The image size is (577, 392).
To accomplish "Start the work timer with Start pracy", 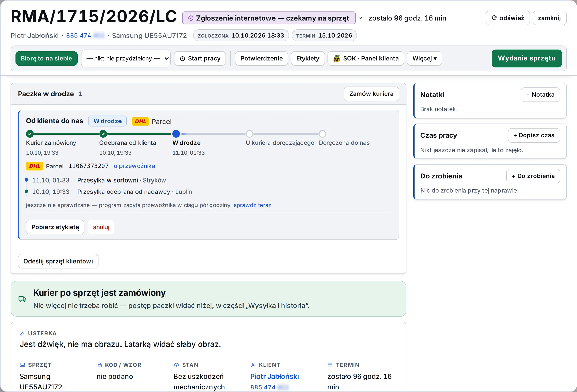I will [x=200, y=58].
